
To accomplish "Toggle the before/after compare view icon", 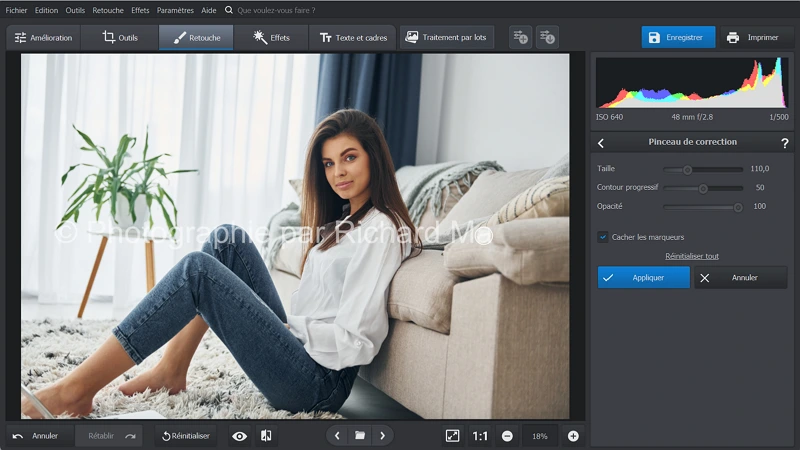I will pyautogui.click(x=266, y=436).
